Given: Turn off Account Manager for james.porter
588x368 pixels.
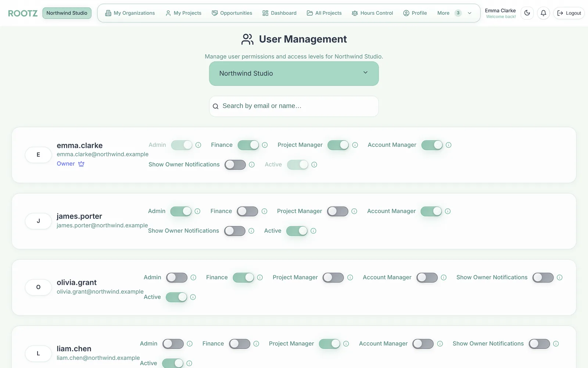Looking at the screenshot, I should pos(431,211).
